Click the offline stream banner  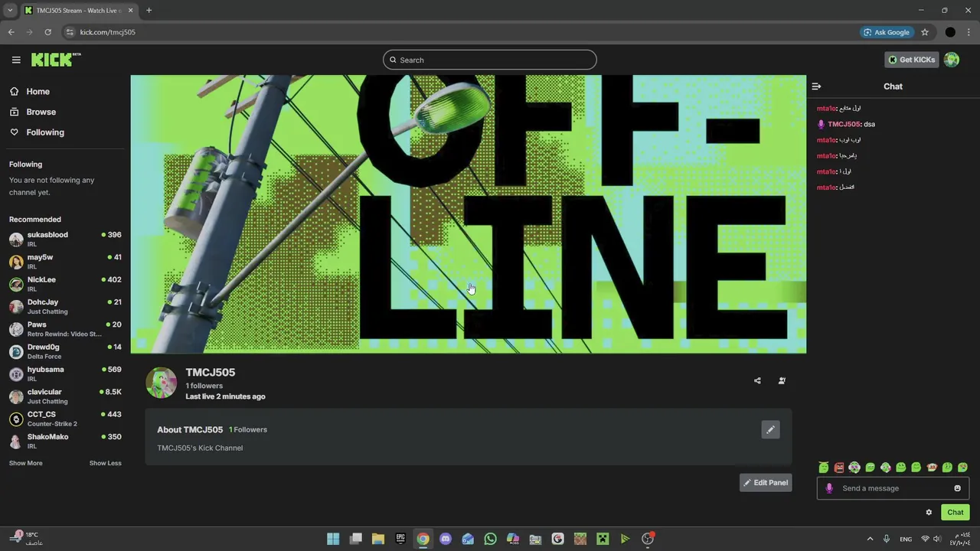pos(469,214)
